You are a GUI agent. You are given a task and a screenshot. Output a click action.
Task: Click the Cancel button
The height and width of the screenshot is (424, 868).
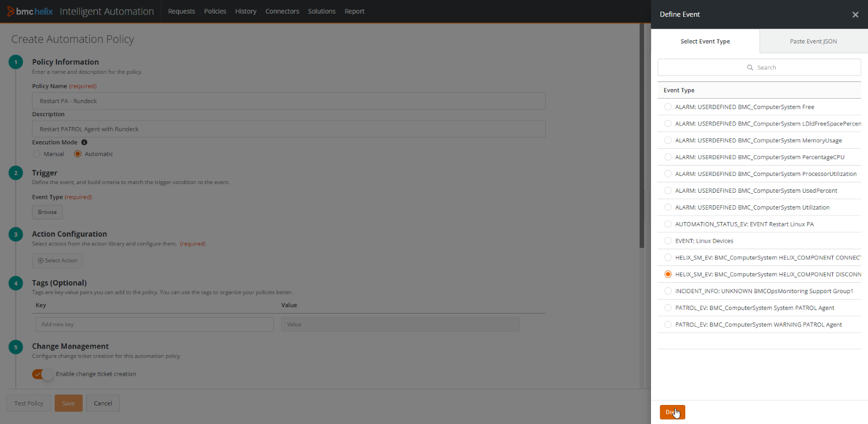pos(103,403)
